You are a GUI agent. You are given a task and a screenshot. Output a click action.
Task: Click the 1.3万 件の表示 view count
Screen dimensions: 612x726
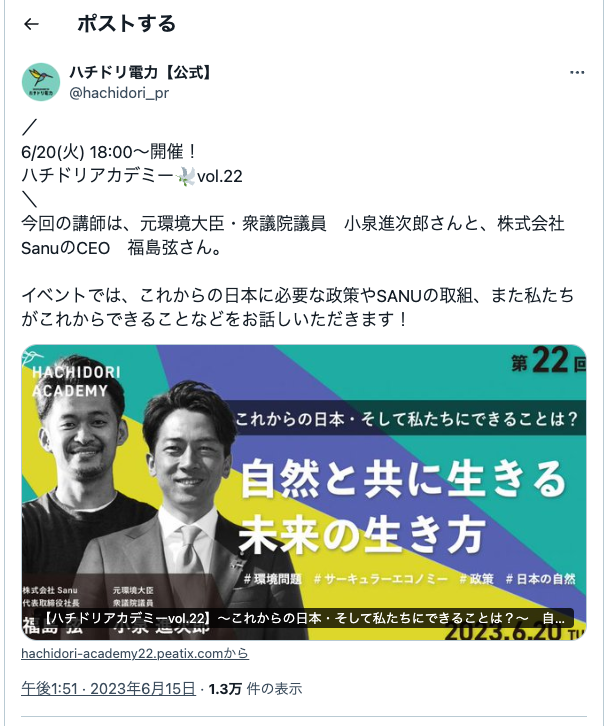[x=255, y=688]
